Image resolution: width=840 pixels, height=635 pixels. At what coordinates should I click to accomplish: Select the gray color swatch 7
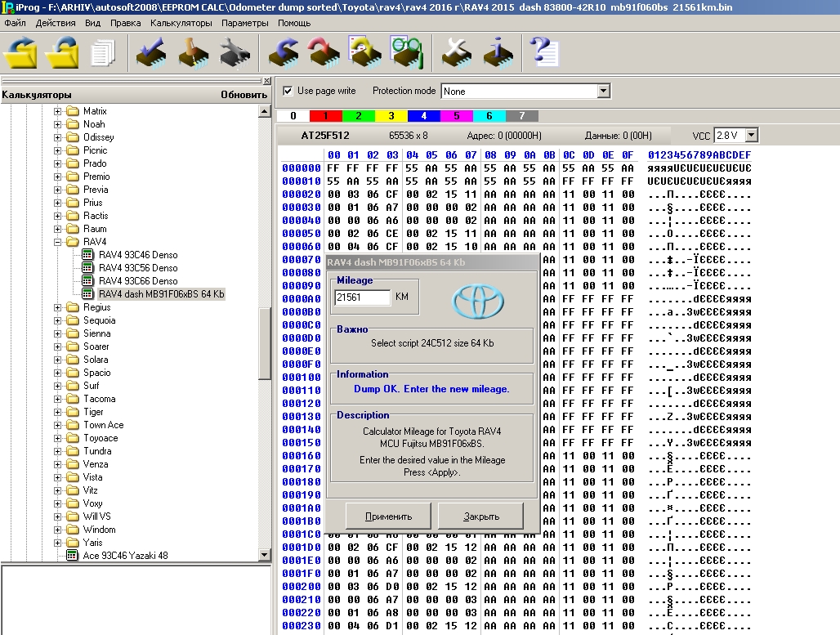pyautogui.click(x=522, y=116)
